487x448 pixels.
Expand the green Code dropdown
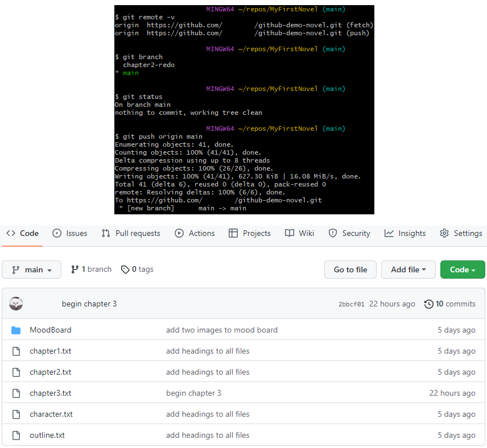[x=463, y=269]
